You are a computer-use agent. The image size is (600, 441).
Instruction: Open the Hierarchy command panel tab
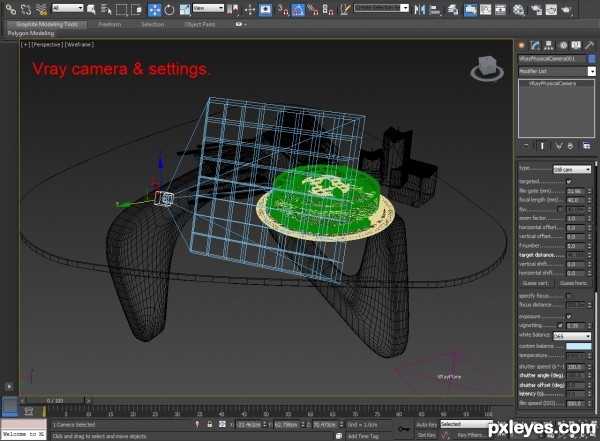(x=548, y=46)
